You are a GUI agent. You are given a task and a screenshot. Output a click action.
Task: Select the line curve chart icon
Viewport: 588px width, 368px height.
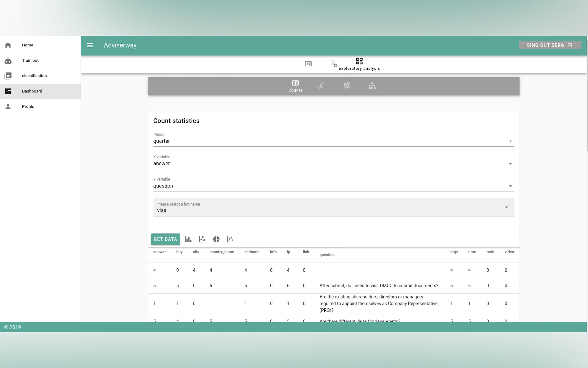click(x=230, y=239)
